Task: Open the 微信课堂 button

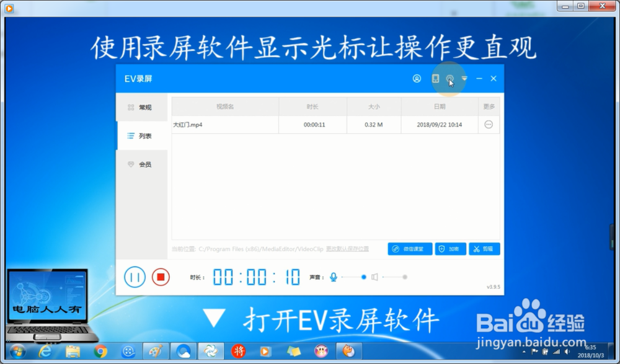Action: coord(410,249)
